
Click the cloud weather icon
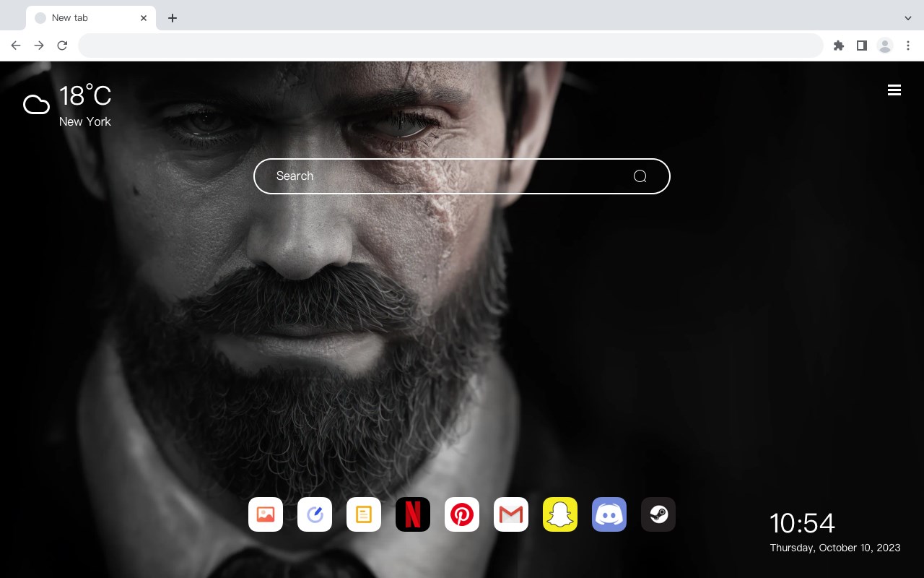click(36, 105)
